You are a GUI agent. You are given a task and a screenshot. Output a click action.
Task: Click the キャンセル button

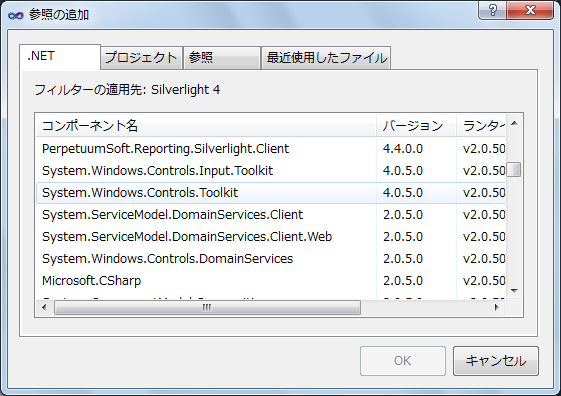(x=496, y=361)
